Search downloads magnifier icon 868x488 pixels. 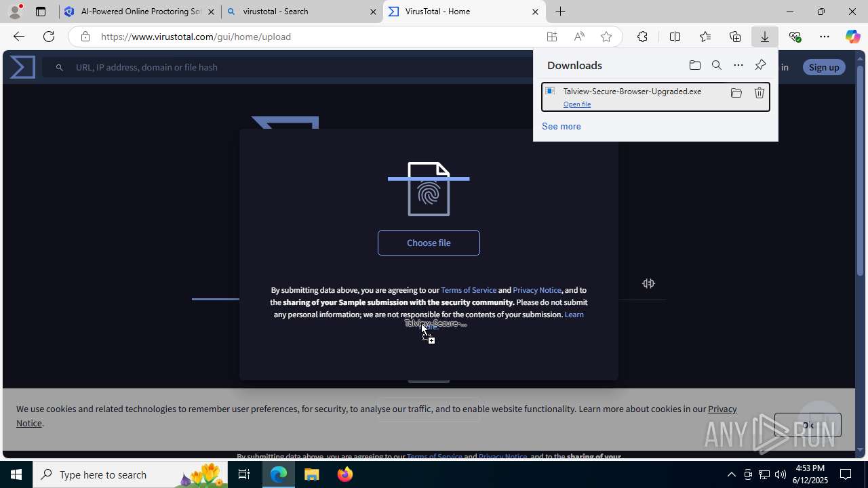pos(717,65)
